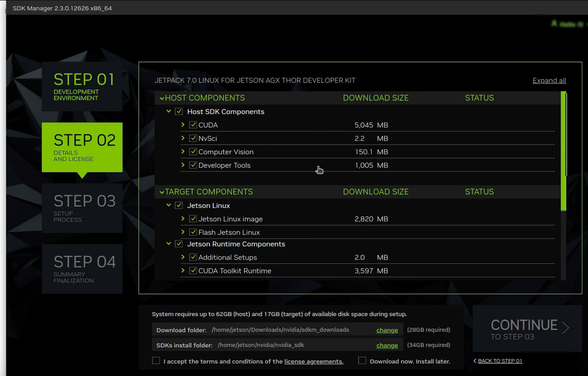Go to STEP 01 Development Environment
The width and height of the screenshot is (588, 376).
(x=82, y=86)
